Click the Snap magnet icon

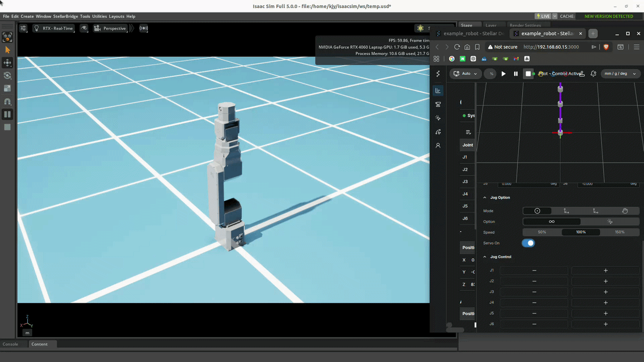coord(7,101)
